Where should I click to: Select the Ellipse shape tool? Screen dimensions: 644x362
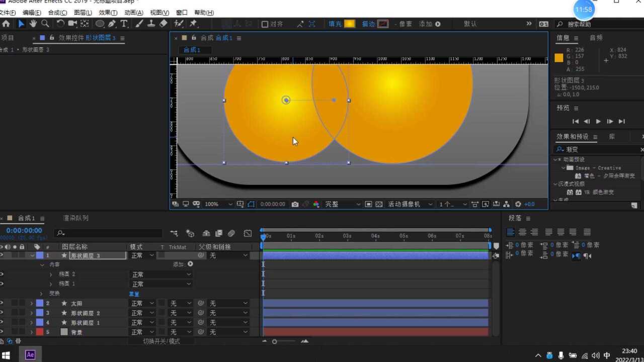point(100,24)
